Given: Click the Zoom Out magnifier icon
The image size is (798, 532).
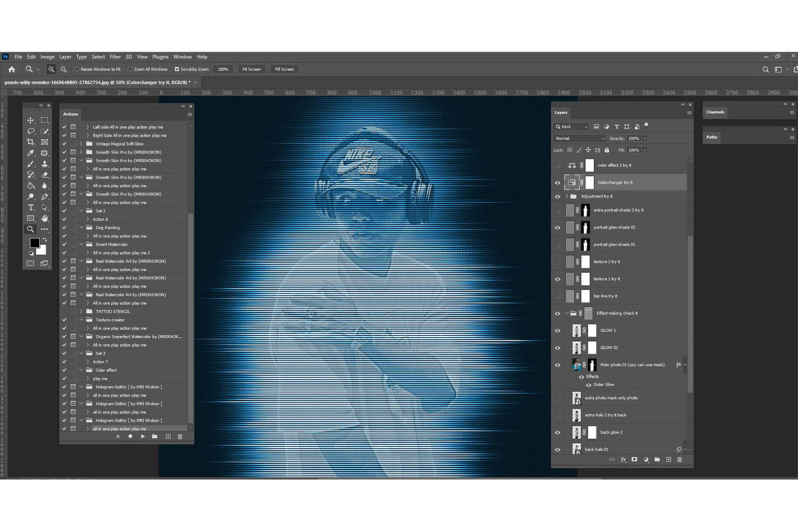Looking at the screenshot, I should coord(64,69).
